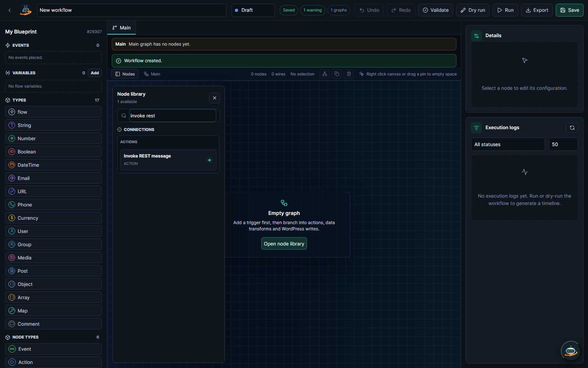Click the Execution logs filter icon
Image resolution: width=588 pixels, height=368 pixels.
[x=476, y=128]
